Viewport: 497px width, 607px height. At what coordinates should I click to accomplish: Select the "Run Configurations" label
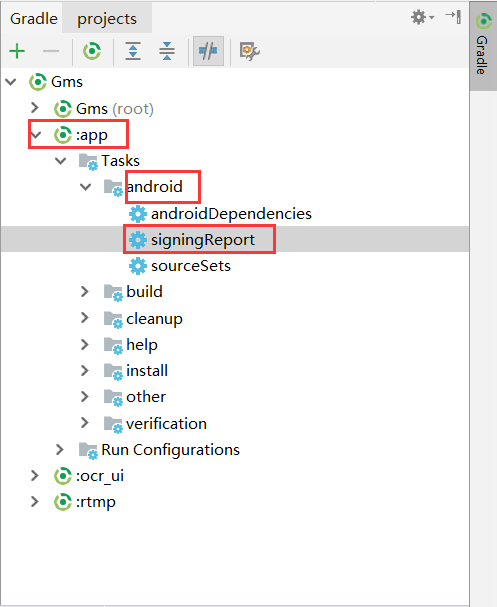(x=170, y=450)
